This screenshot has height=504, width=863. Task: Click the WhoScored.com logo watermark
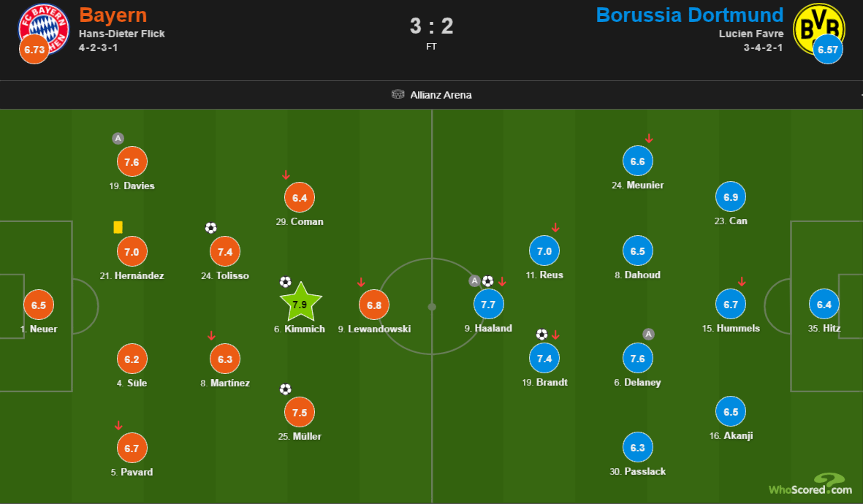point(810,484)
